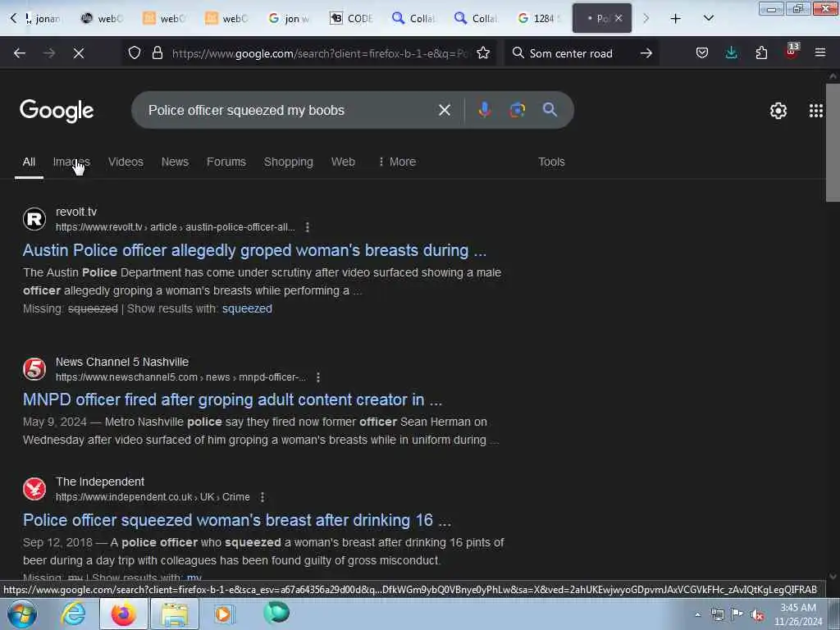Show results with squeezed link
This screenshot has height=630, width=840.
coord(247,308)
